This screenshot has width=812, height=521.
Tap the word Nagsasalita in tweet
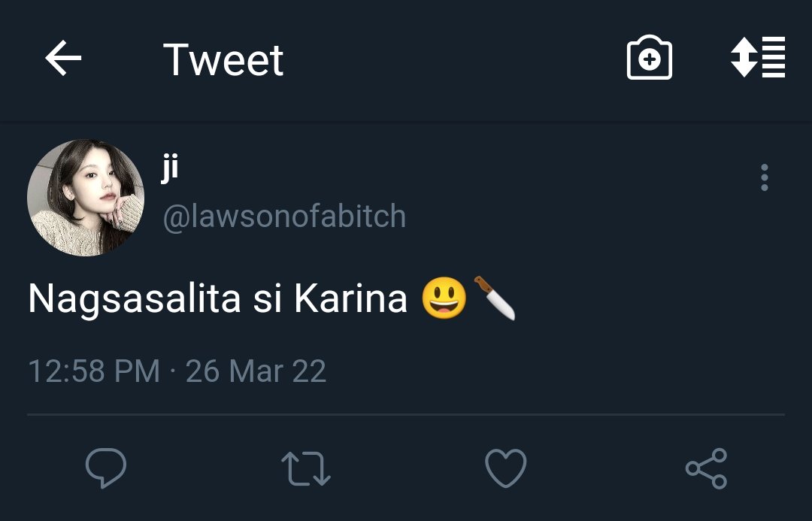coord(135,299)
